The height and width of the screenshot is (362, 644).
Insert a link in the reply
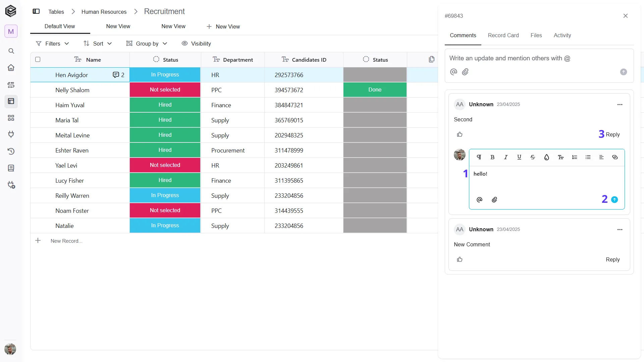coord(615,157)
